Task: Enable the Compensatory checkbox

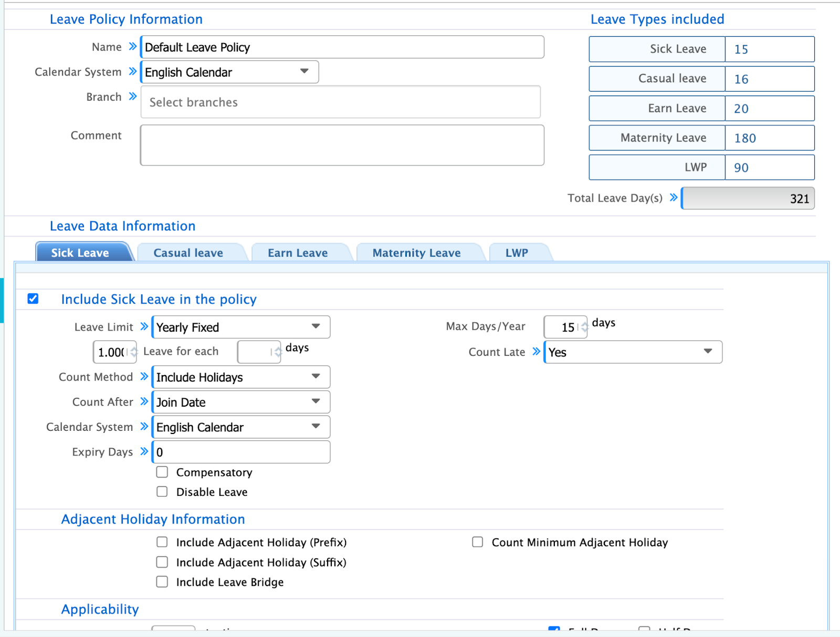Action: tap(162, 472)
